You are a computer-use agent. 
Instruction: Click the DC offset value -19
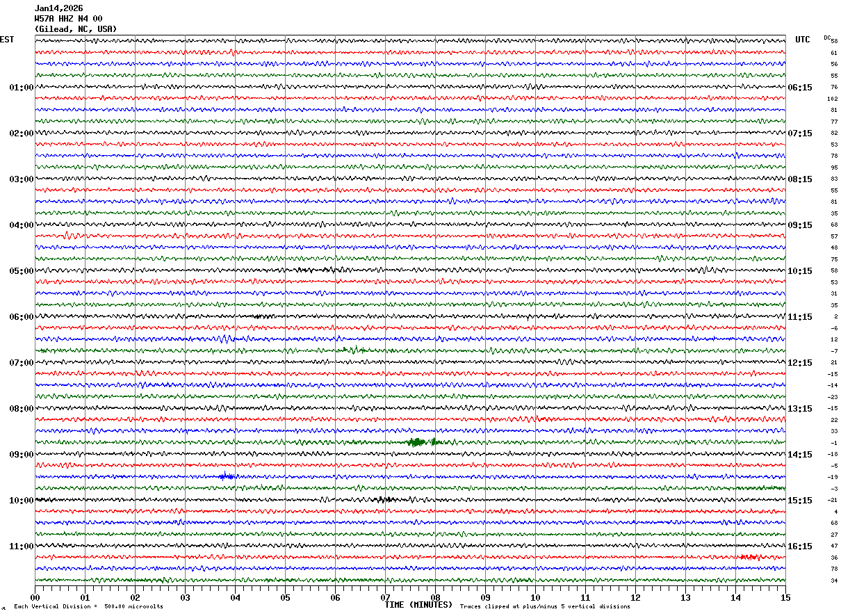coord(833,477)
